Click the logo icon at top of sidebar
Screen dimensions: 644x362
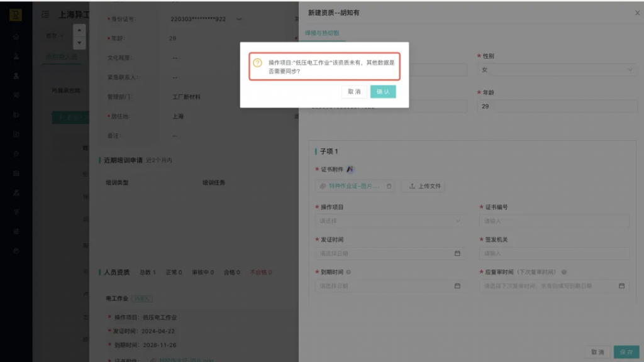16,15
